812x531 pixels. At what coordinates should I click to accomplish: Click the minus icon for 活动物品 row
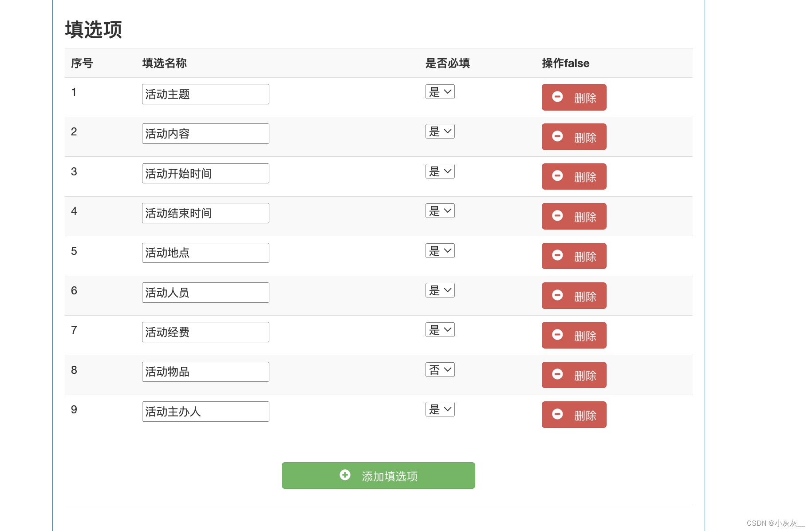(558, 375)
